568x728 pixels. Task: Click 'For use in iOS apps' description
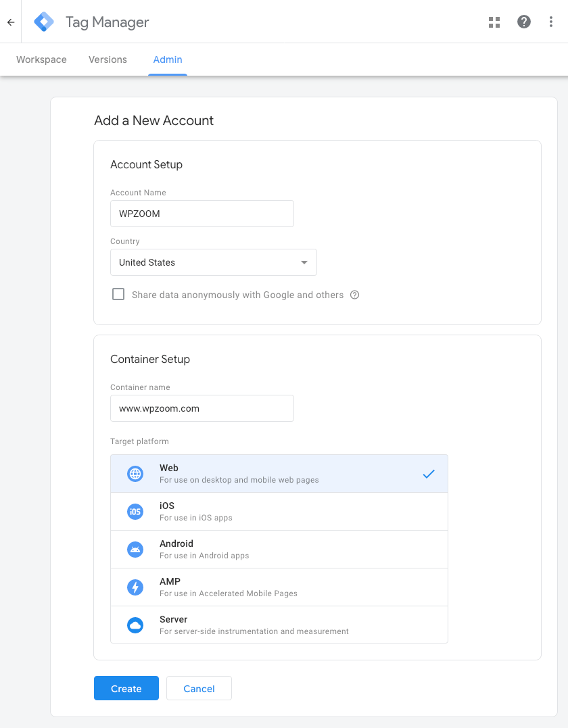click(196, 518)
